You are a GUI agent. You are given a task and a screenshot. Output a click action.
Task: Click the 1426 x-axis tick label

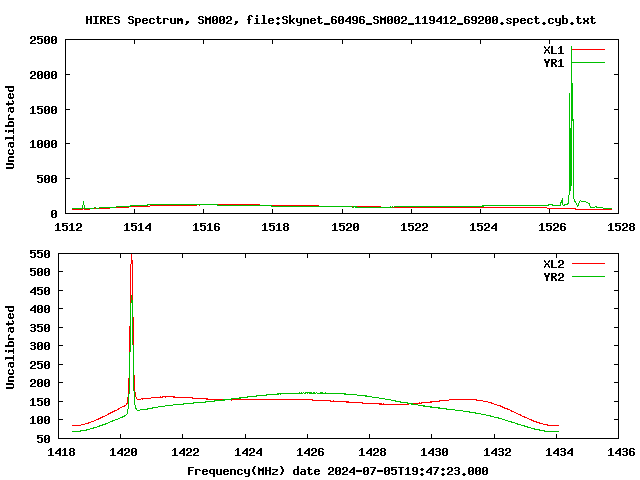tap(310, 452)
